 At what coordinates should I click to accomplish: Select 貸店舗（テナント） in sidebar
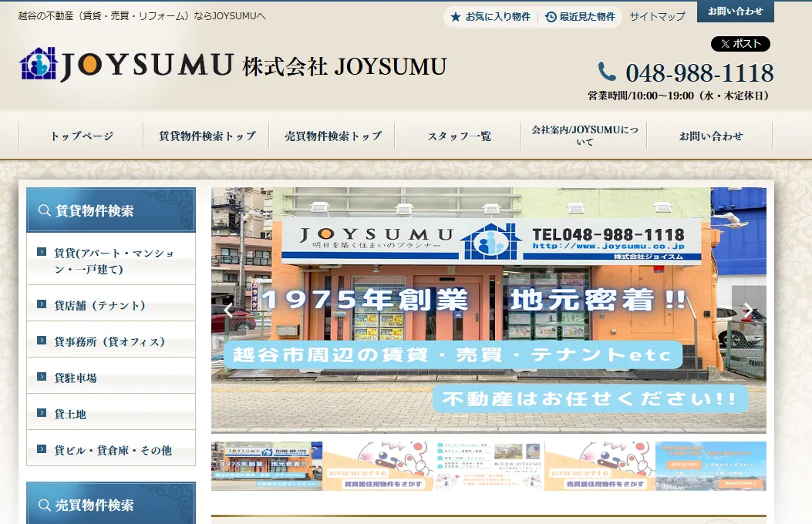tap(111, 304)
